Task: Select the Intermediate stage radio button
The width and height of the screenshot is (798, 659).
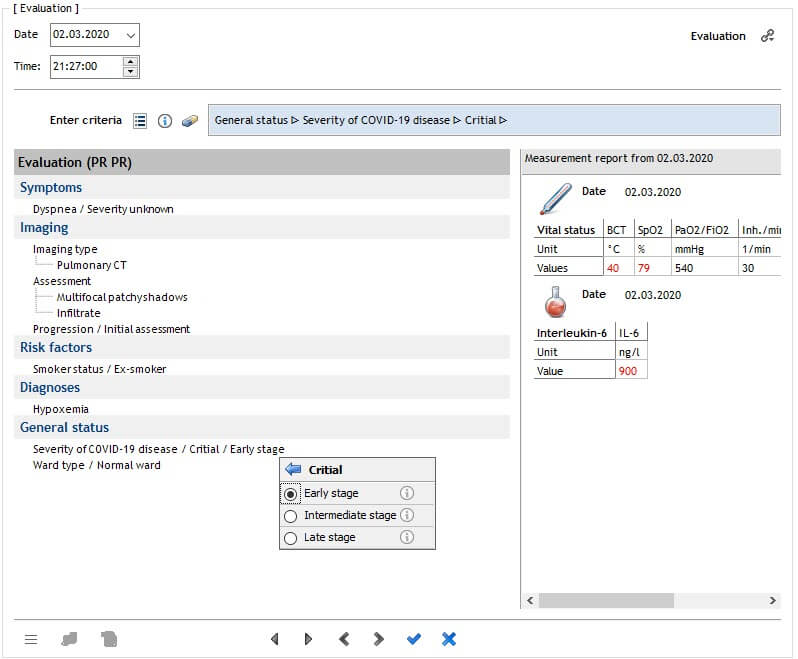Action: (x=290, y=516)
